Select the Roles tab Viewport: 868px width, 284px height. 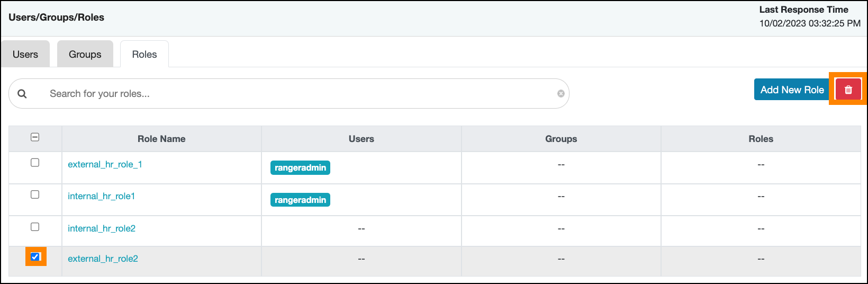coord(144,55)
